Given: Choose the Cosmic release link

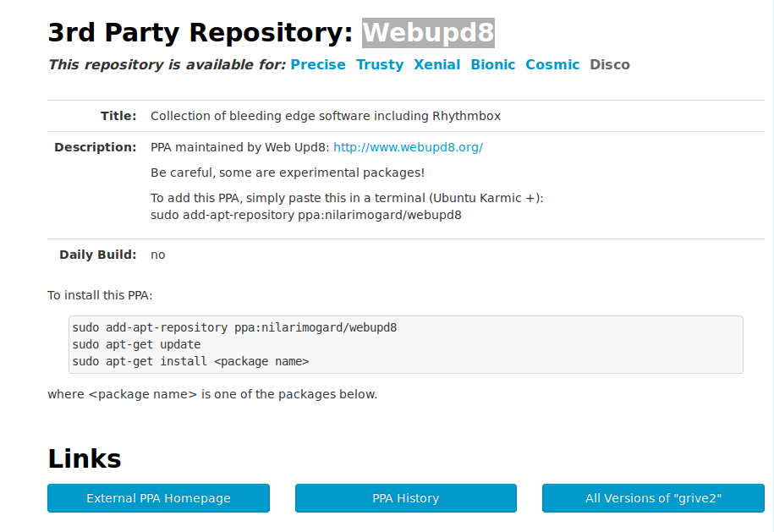Looking at the screenshot, I should pyautogui.click(x=552, y=64).
